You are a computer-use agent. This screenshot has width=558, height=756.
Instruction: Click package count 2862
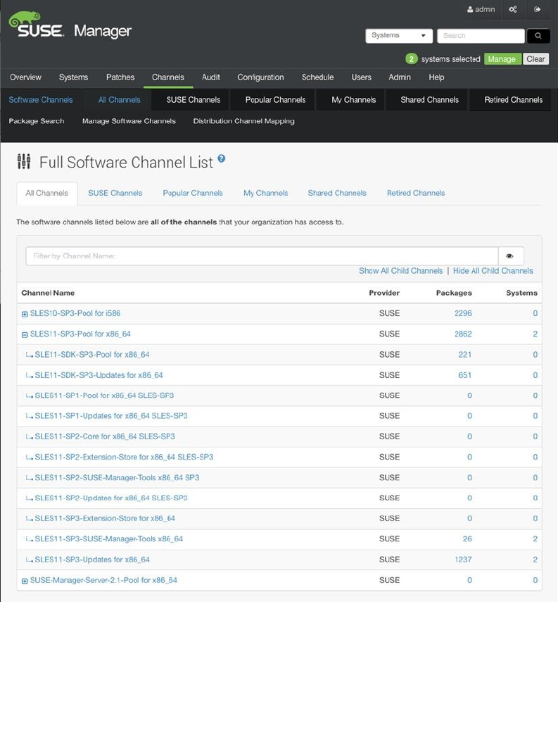[x=463, y=334]
